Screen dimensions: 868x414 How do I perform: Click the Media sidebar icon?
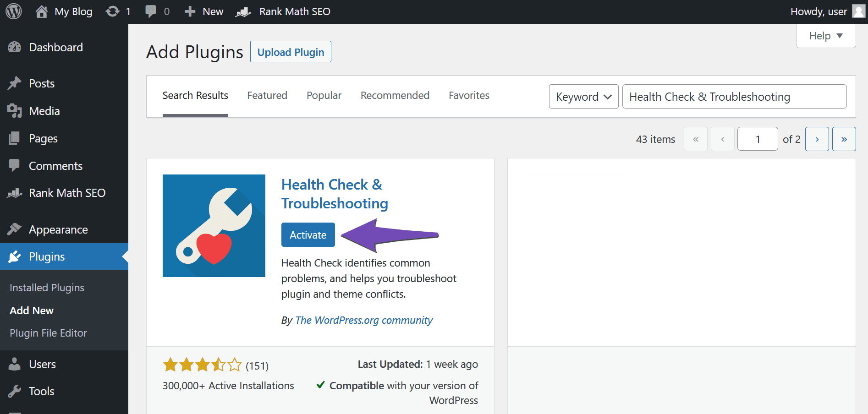[x=15, y=111]
